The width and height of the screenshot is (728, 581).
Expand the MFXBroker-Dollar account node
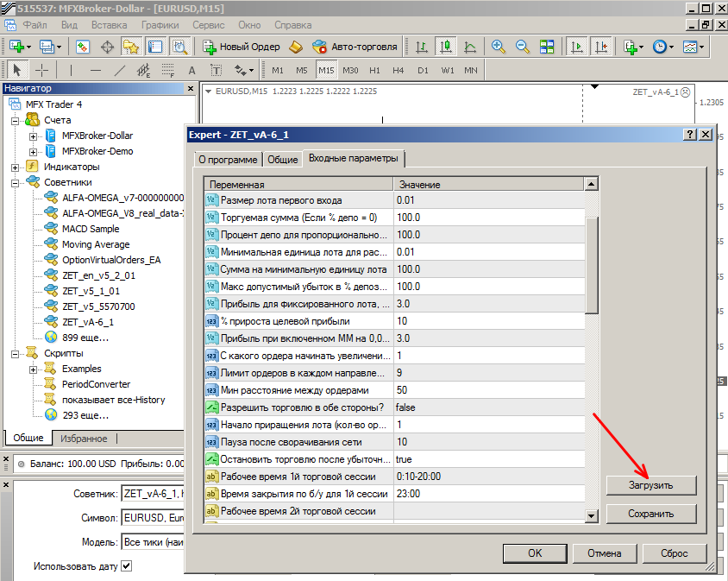point(33,136)
